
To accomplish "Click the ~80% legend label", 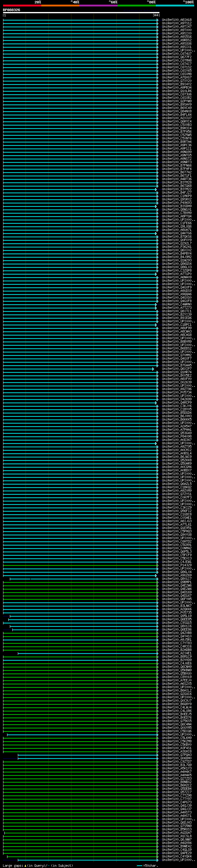I will click(x=151, y=2).
